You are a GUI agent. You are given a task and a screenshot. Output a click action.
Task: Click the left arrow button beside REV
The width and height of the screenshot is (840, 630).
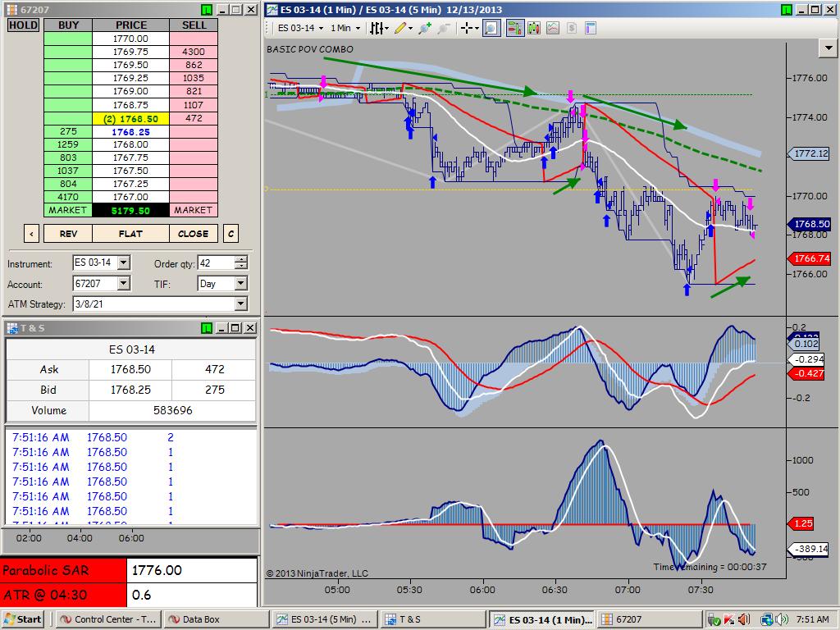click(x=31, y=234)
